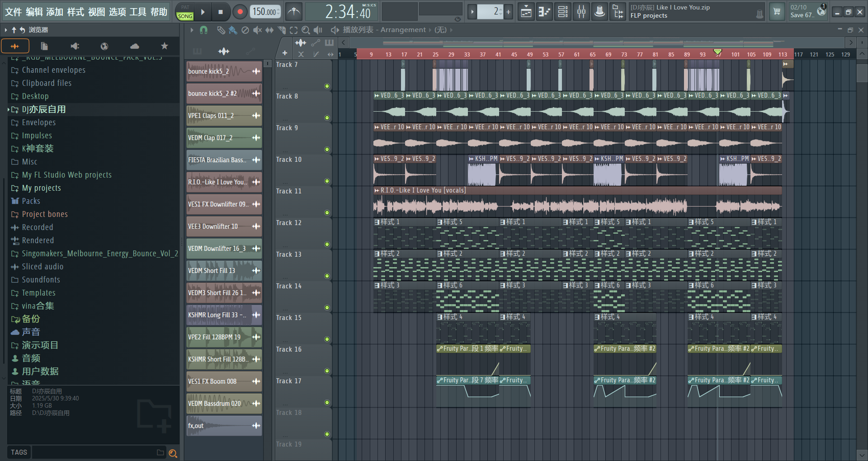The height and width of the screenshot is (461, 868).
Task: Open the browser options arrow menu
Action: (6, 30)
